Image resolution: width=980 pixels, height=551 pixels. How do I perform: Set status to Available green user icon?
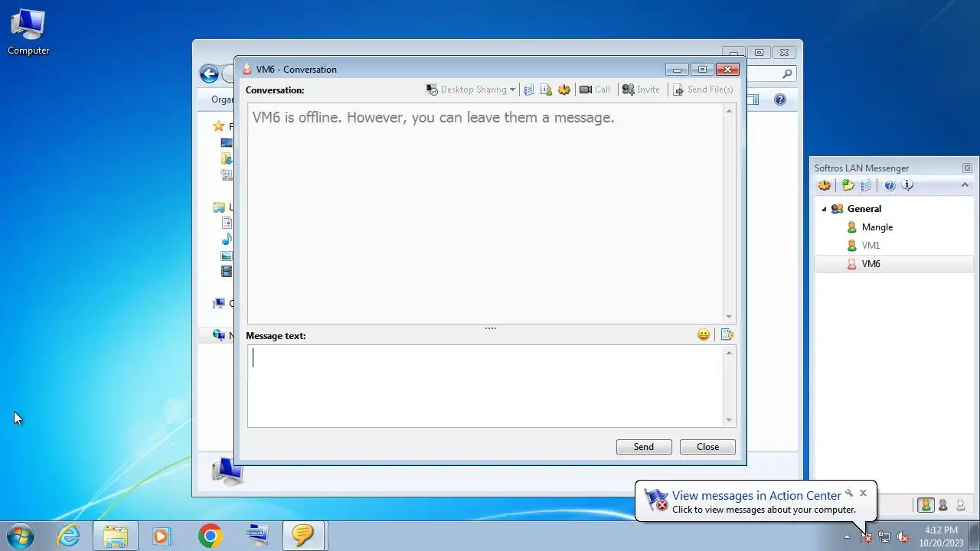(926, 505)
